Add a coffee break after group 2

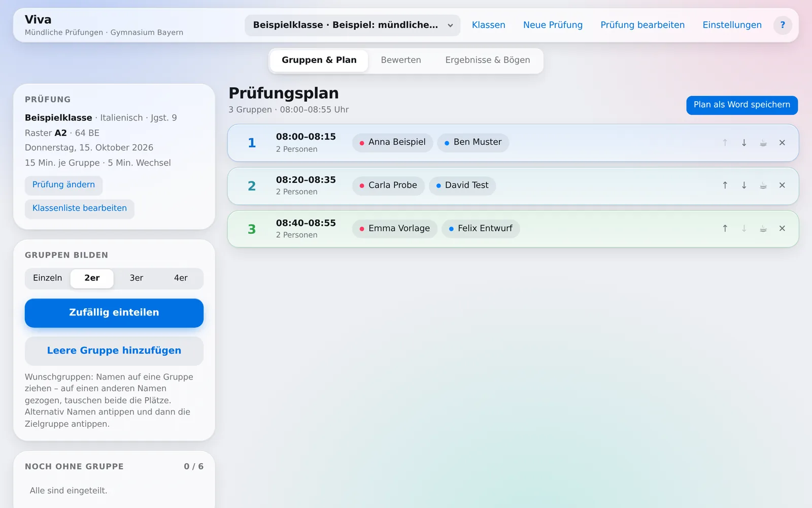[x=763, y=185]
